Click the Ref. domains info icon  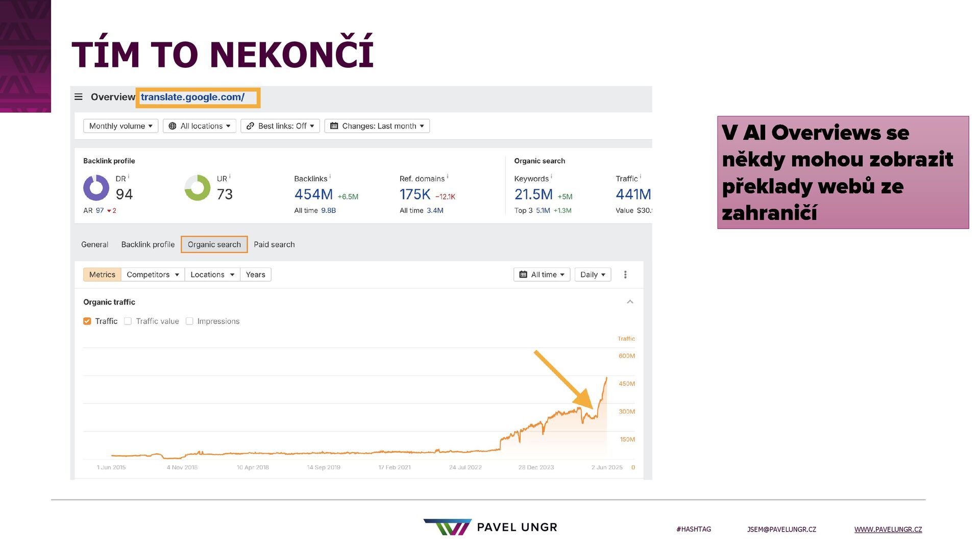point(448,177)
